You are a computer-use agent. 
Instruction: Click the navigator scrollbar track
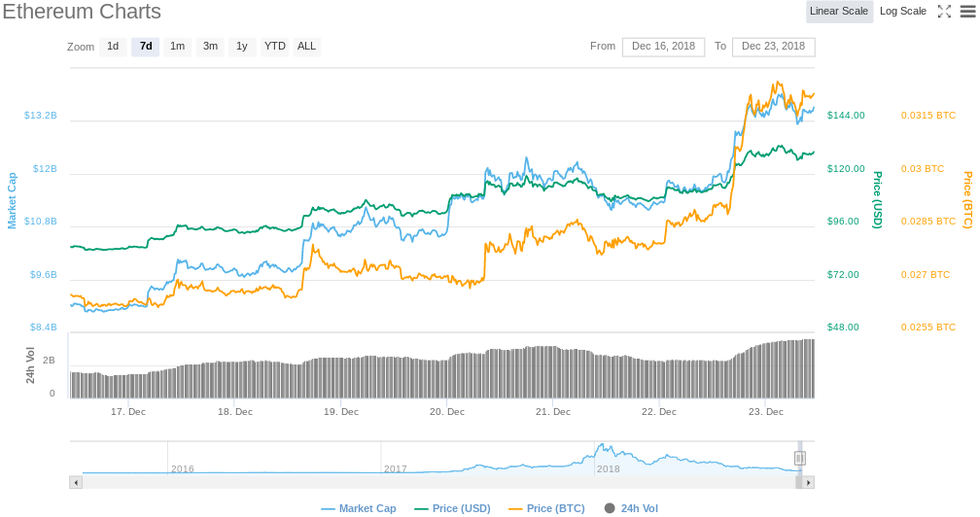click(437, 483)
